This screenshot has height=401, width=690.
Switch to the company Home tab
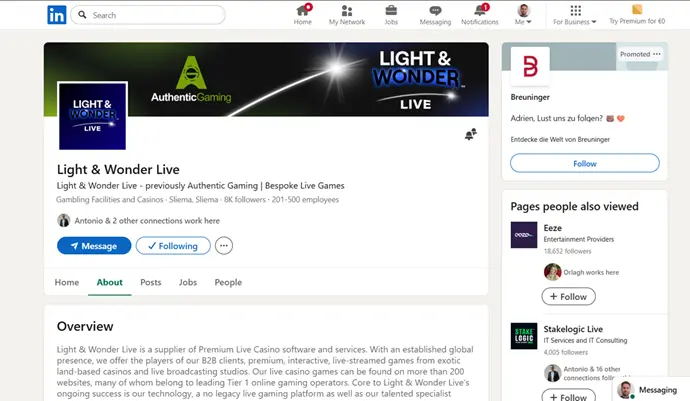point(67,282)
